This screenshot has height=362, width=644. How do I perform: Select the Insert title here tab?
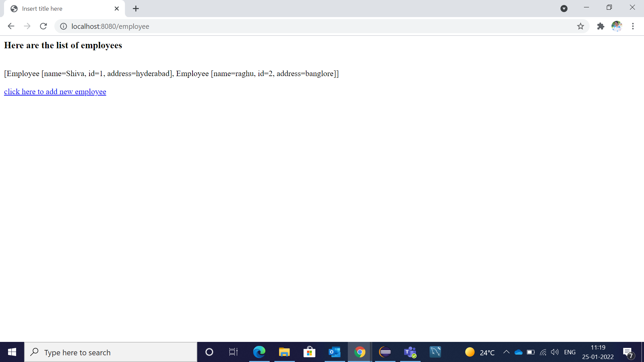click(60, 9)
